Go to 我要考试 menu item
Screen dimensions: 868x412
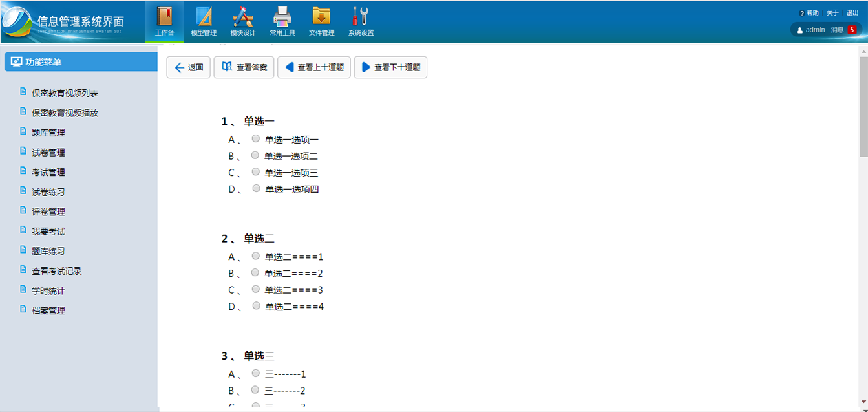[x=48, y=232]
